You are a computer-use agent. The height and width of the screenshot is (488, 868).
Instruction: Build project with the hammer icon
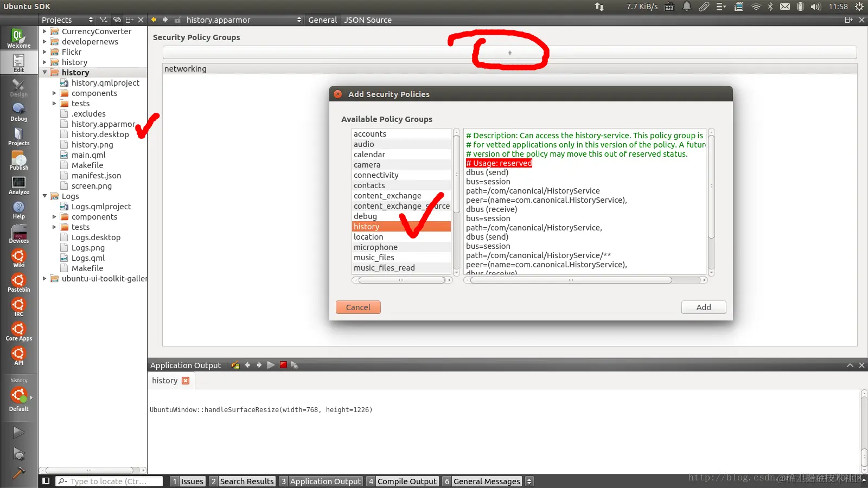pos(18,473)
